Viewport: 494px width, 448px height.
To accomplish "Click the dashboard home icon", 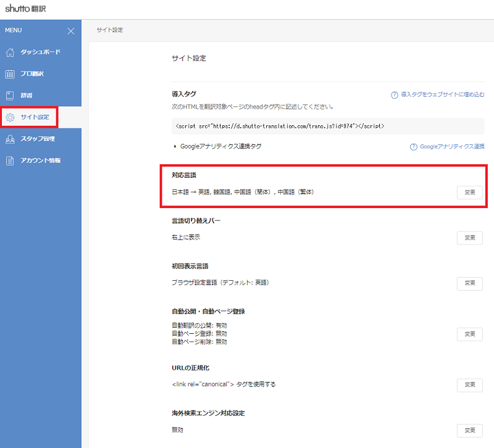I will coord(10,52).
